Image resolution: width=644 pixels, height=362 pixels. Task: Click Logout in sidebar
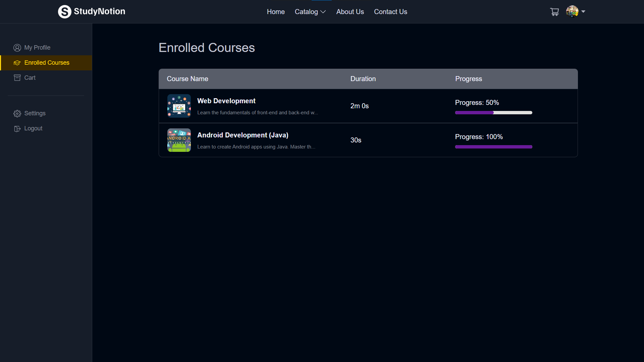tap(46, 128)
